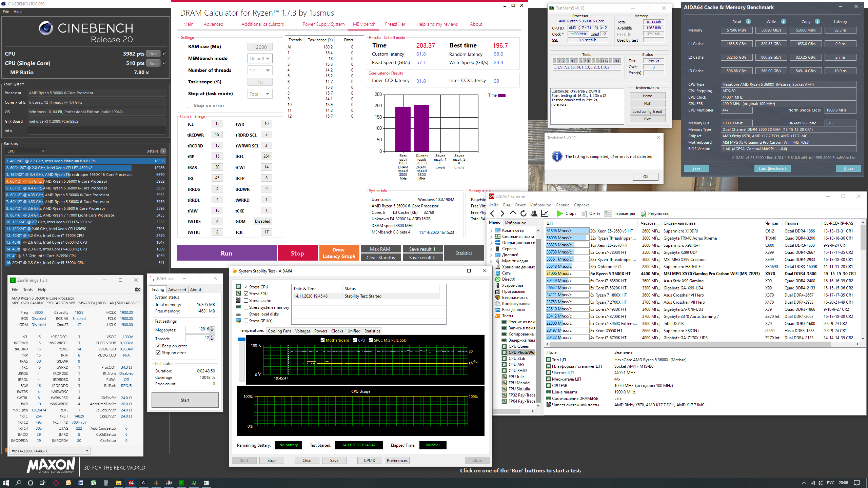868x488 pixels.
Task: Click info icon next to Read column
Action: point(748,21)
